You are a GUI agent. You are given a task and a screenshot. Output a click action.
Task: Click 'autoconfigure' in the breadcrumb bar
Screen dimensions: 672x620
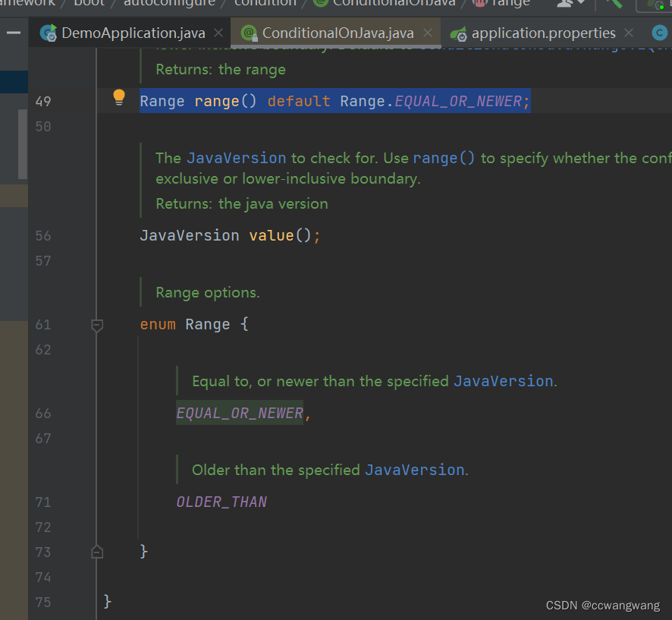169,3
